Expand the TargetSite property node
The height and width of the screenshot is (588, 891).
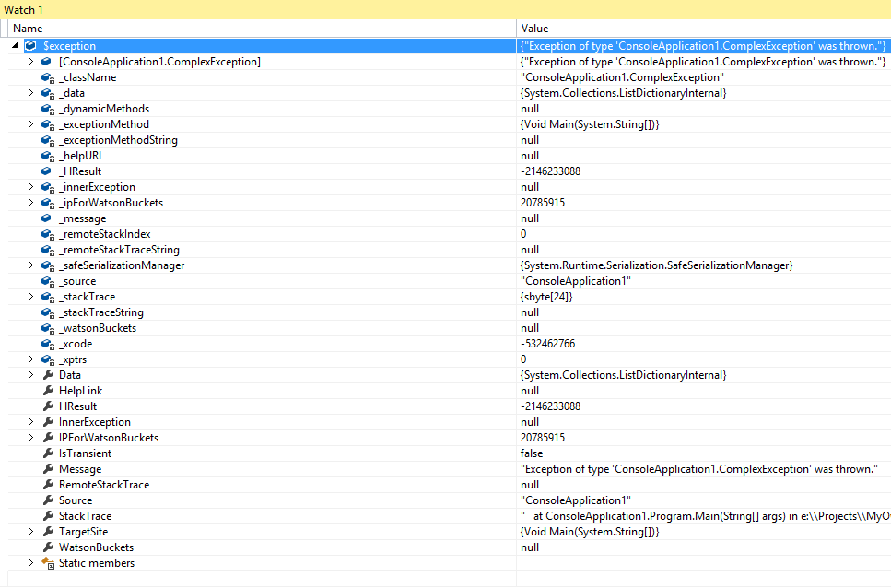pos(30,532)
